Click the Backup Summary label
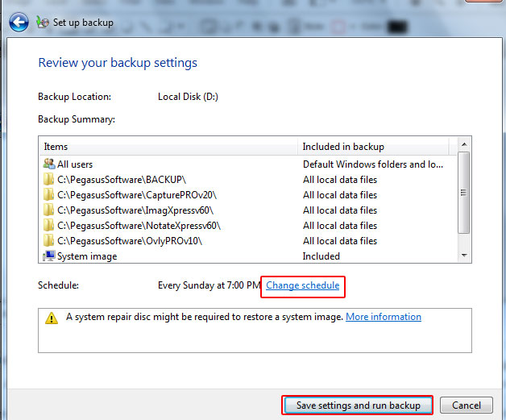Screen dimensions: 506x420 (x=77, y=119)
